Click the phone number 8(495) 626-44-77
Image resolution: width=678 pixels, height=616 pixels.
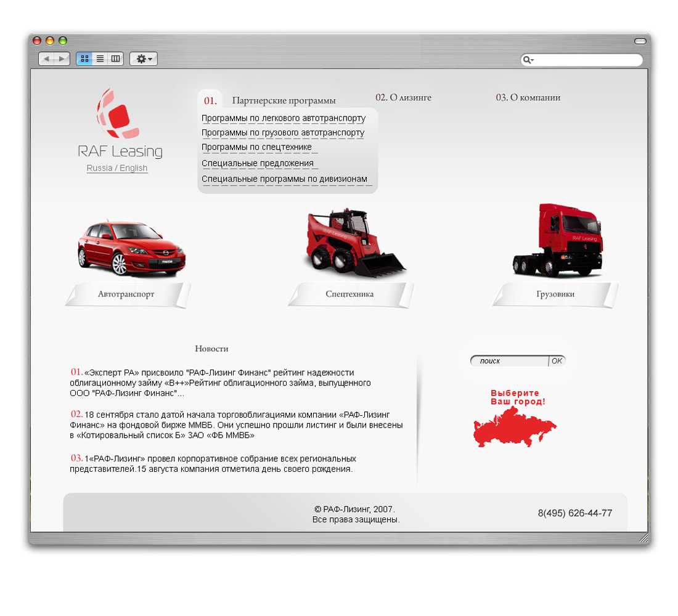(x=574, y=513)
